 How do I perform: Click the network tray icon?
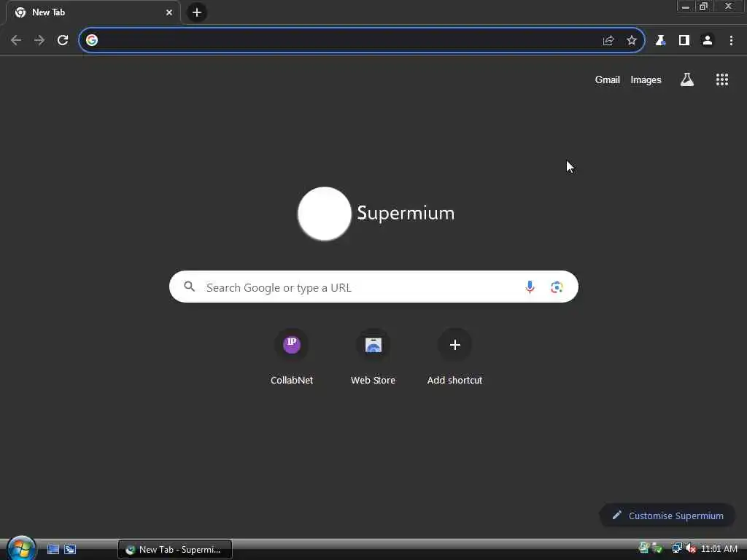pyautogui.click(x=676, y=548)
